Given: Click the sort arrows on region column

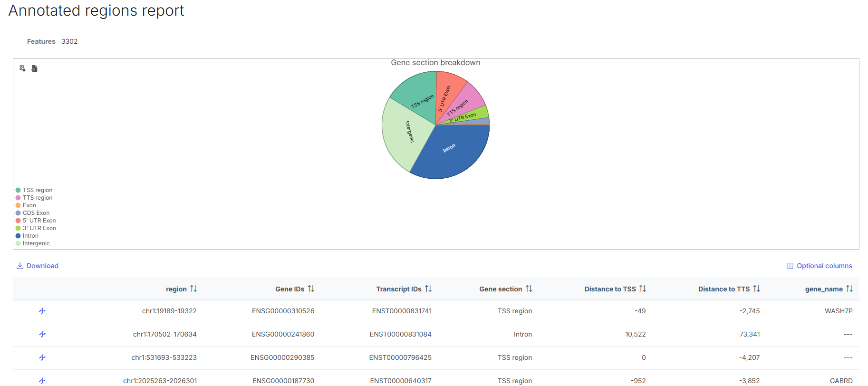Looking at the screenshot, I should tap(193, 289).
